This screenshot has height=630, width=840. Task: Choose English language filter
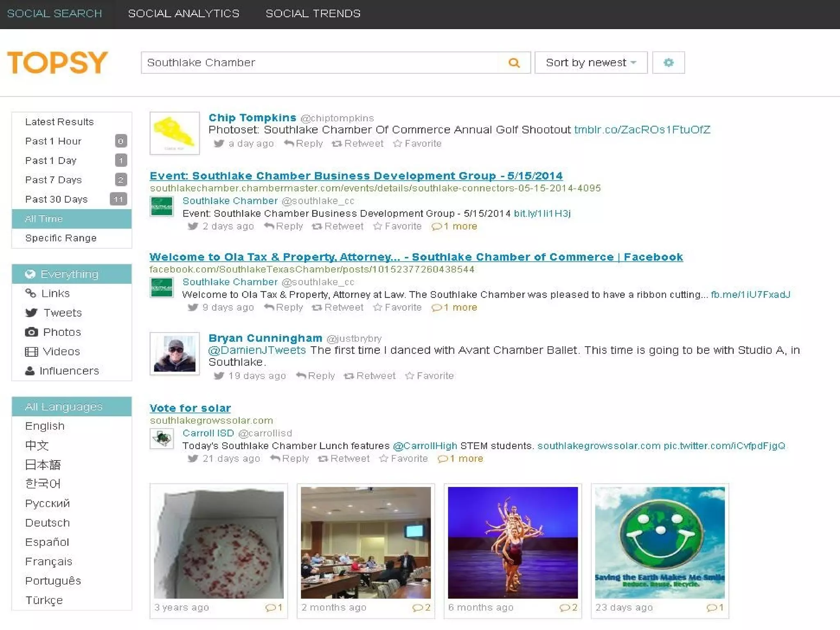point(45,426)
